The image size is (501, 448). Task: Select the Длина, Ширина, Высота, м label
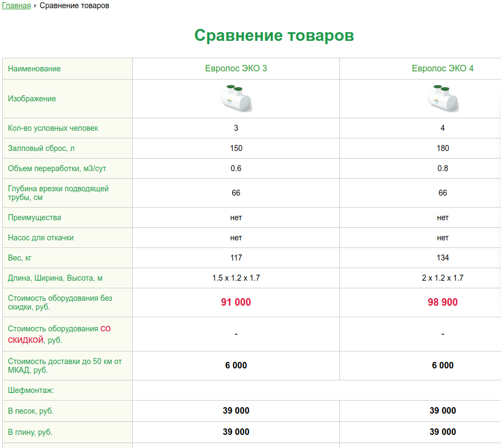coord(56,278)
